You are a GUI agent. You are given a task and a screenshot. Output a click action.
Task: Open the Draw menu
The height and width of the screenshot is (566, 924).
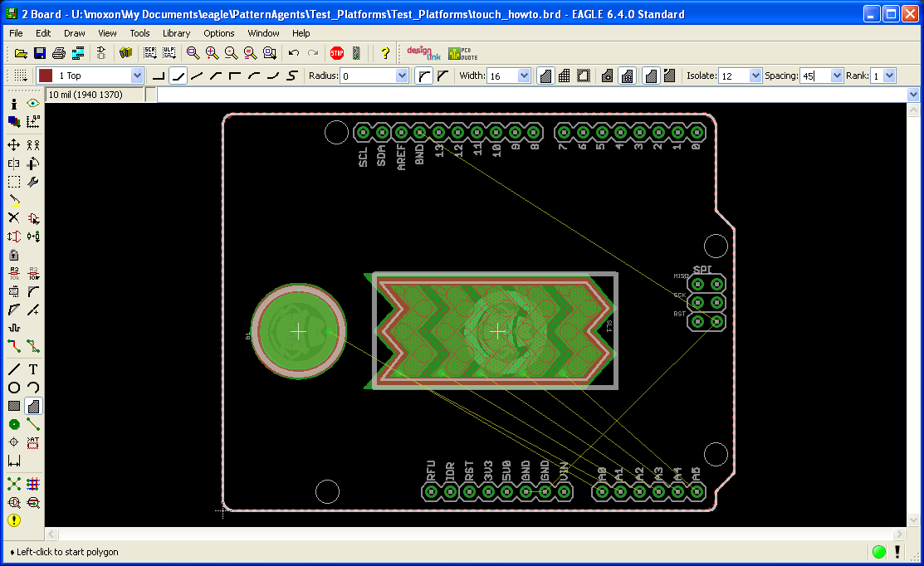pyautogui.click(x=74, y=33)
